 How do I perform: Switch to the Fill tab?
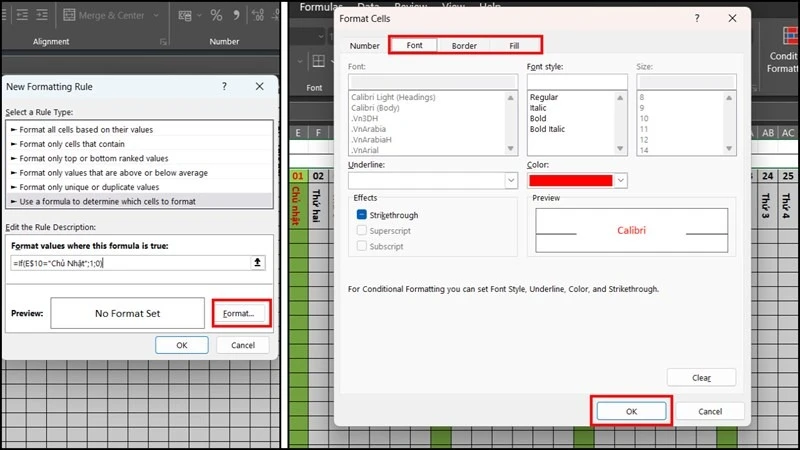514,45
